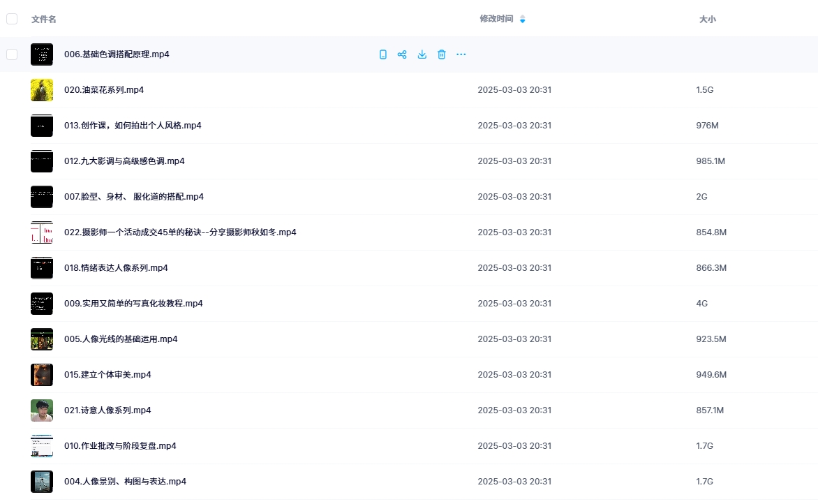
Task: Click portrait thumbnail of 021.诗意人像系列
Action: [x=42, y=410]
